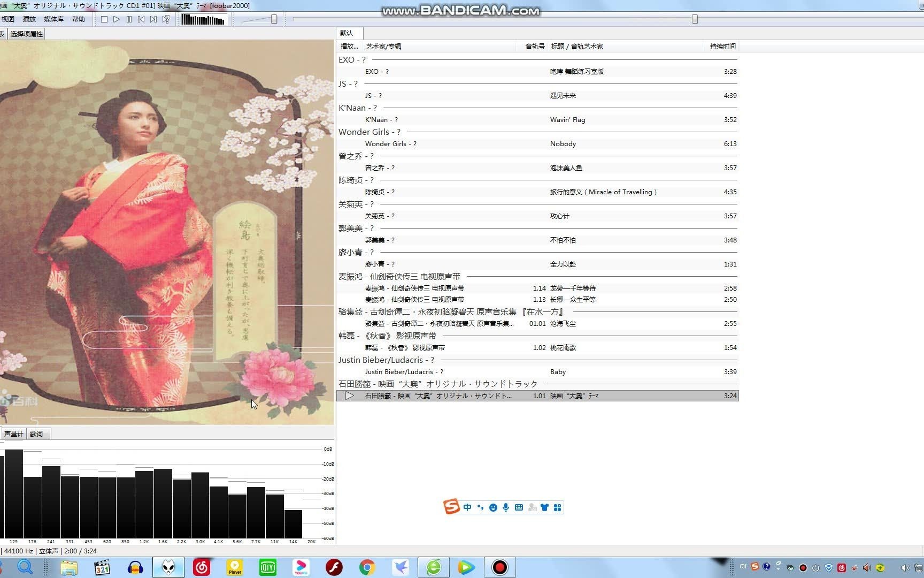Open the Bandicam record icon in taskbar
The height and width of the screenshot is (578, 924).
500,567
